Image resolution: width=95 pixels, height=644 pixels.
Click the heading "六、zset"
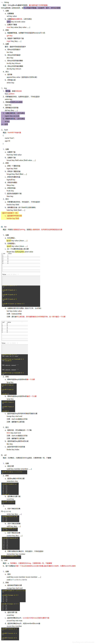point(4,561)
